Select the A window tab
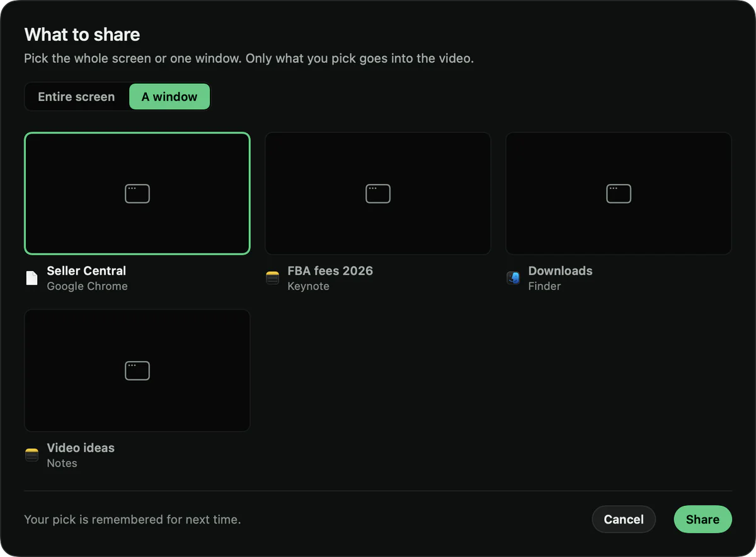 [169, 97]
